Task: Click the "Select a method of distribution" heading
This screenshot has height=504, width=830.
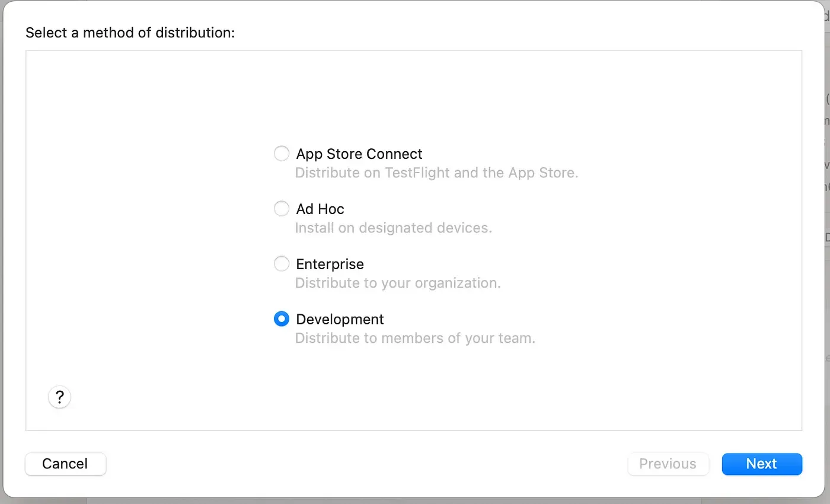Action: tap(130, 33)
